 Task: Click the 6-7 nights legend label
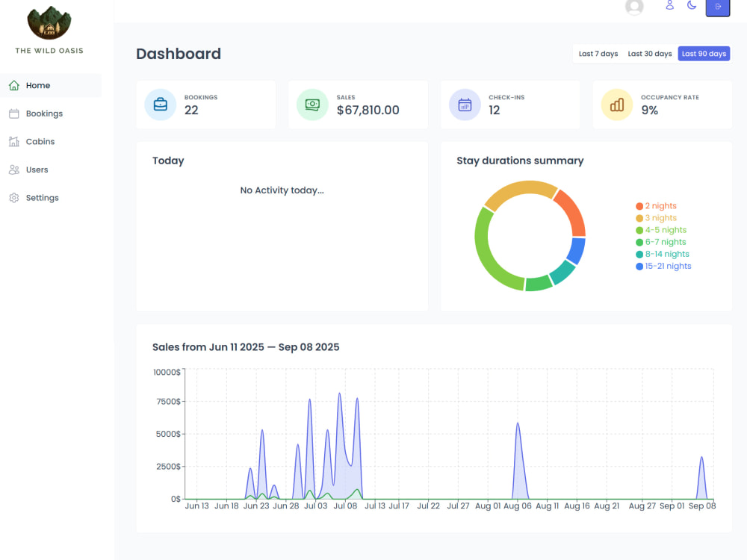point(666,242)
